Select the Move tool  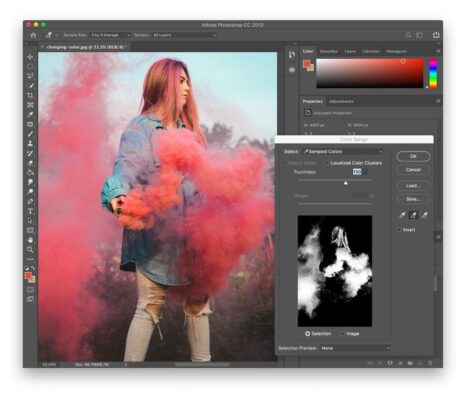[x=30, y=57]
